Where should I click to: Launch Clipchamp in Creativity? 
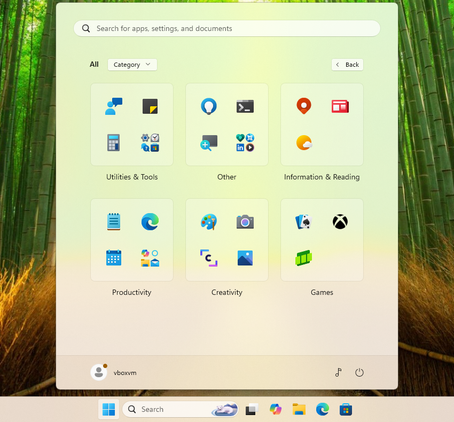[209, 258]
